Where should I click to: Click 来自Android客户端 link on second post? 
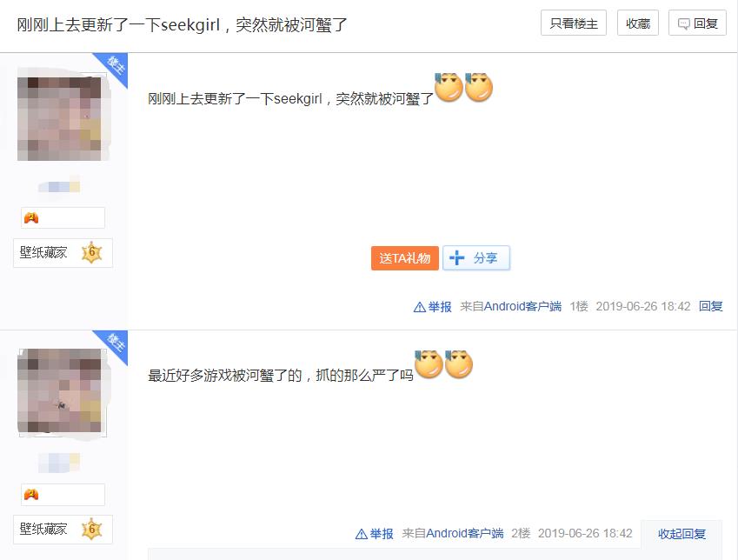[453, 534]
